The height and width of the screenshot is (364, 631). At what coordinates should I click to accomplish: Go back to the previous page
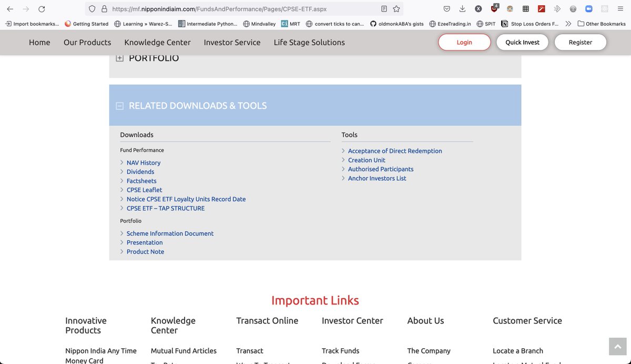pos(10,9)
